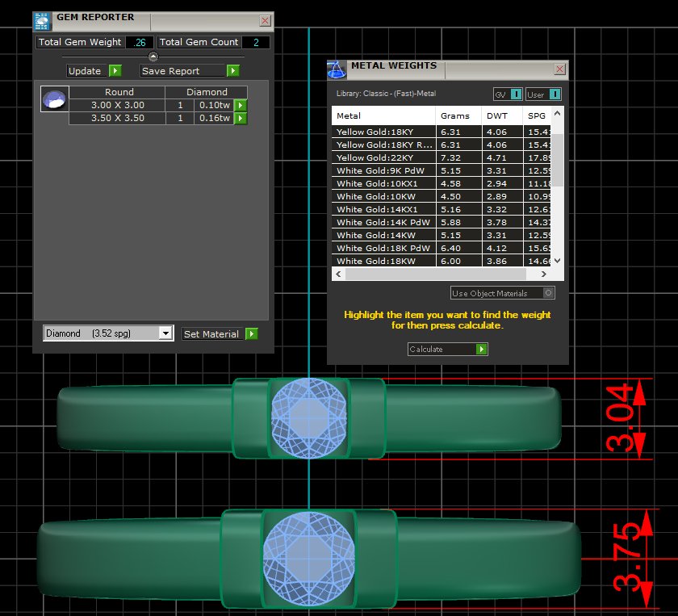
Task: Click green arrow on Calculate button
Action: coord(481,349)
